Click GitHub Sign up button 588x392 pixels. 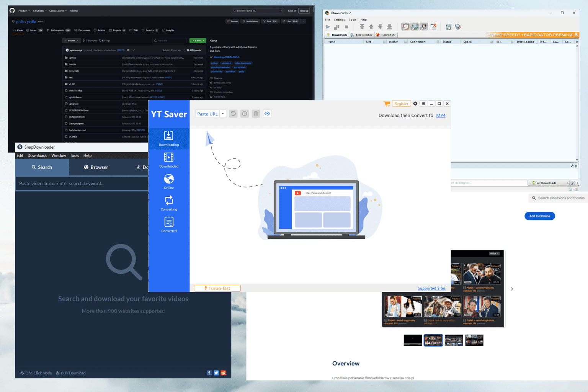(304, 11)
